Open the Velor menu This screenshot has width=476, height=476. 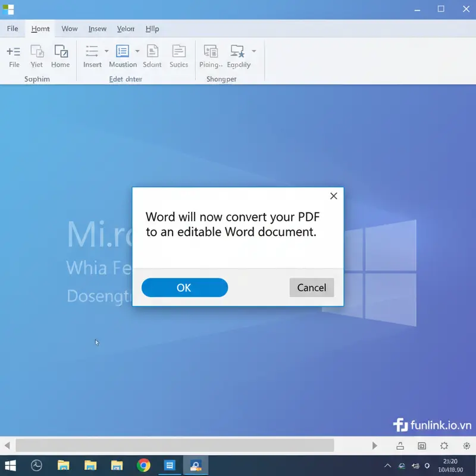point(126,29)
